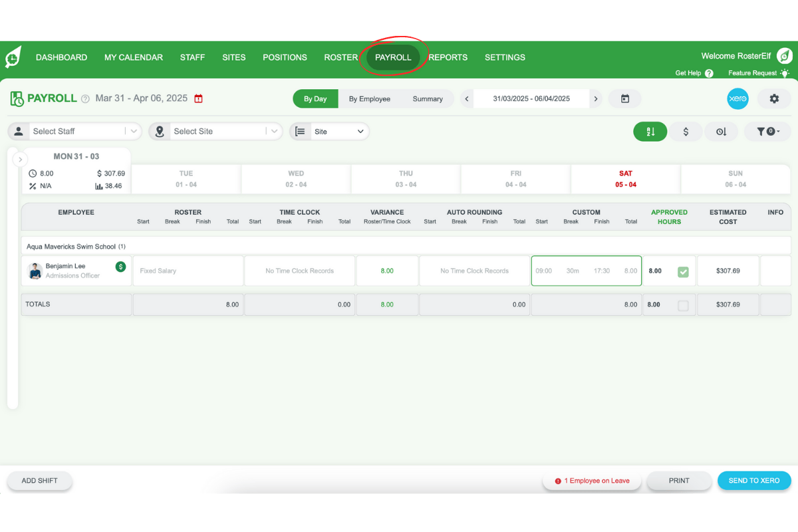Click the RosterElf logo in the navigation bar
The height and width of the screenshot is (532, 798).
tap(13, 57)
